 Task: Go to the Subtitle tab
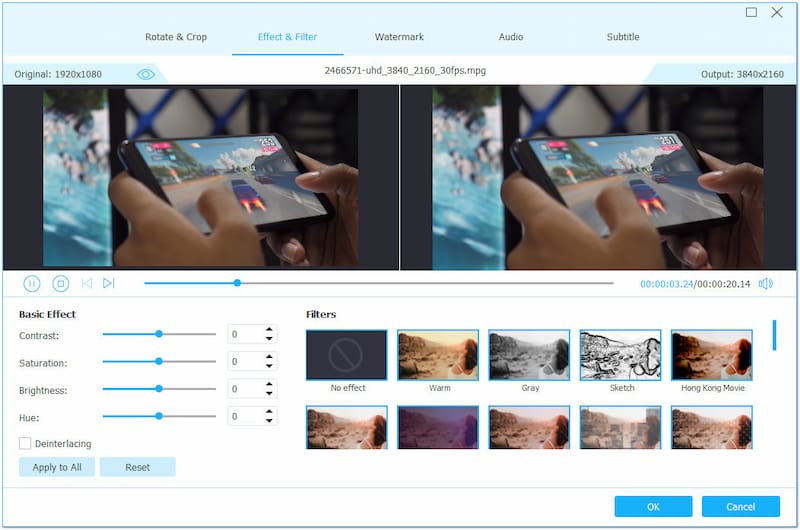tap(623, 37)
